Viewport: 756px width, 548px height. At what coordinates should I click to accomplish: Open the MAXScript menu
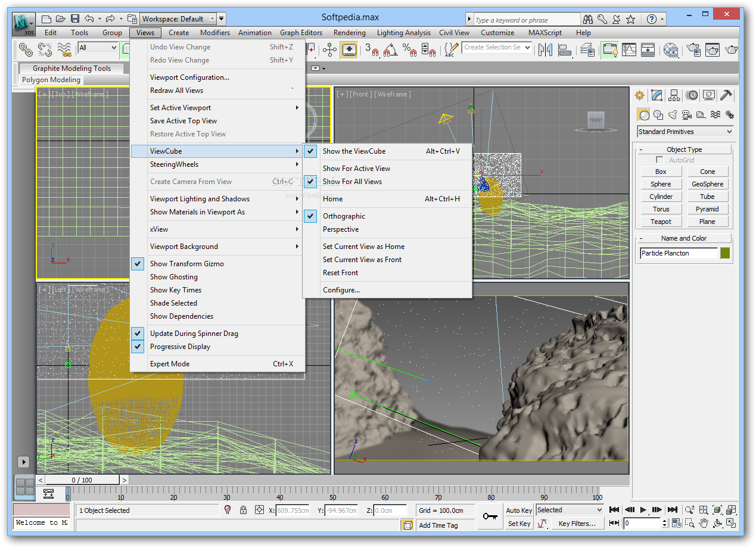(545, 33)
